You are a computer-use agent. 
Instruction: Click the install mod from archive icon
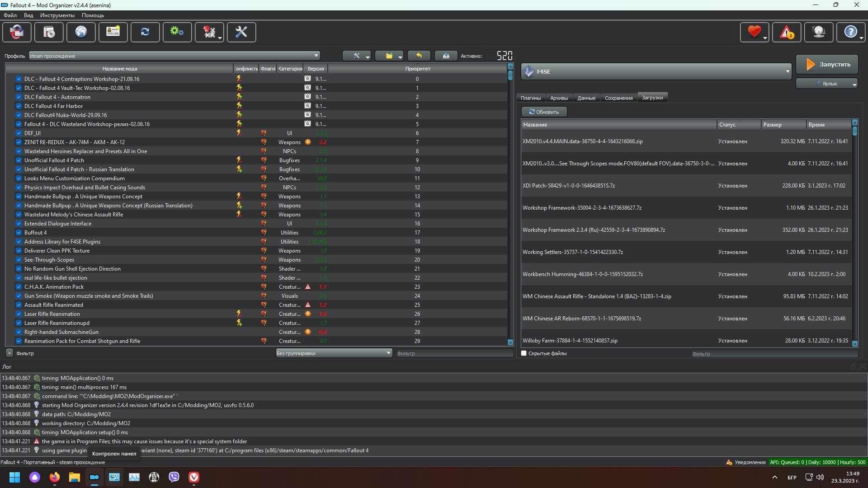pyautogui.click(x=49, y=32)
